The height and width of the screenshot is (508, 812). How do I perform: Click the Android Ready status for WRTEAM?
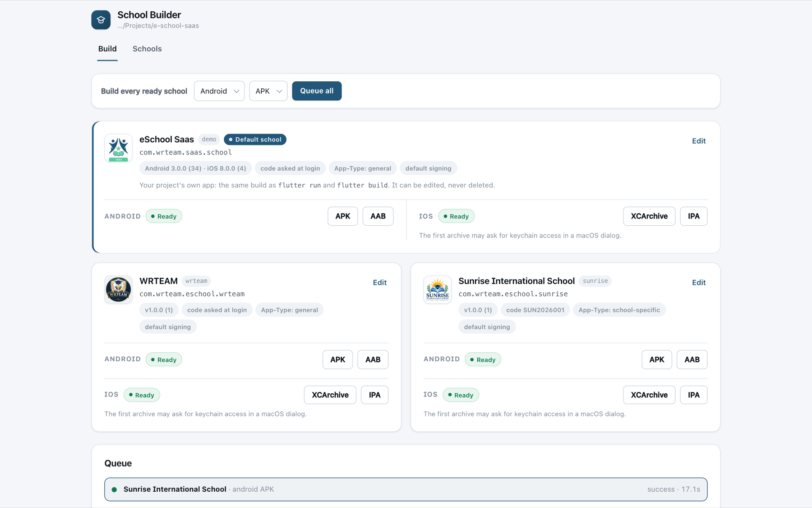[x=164, y=359]
